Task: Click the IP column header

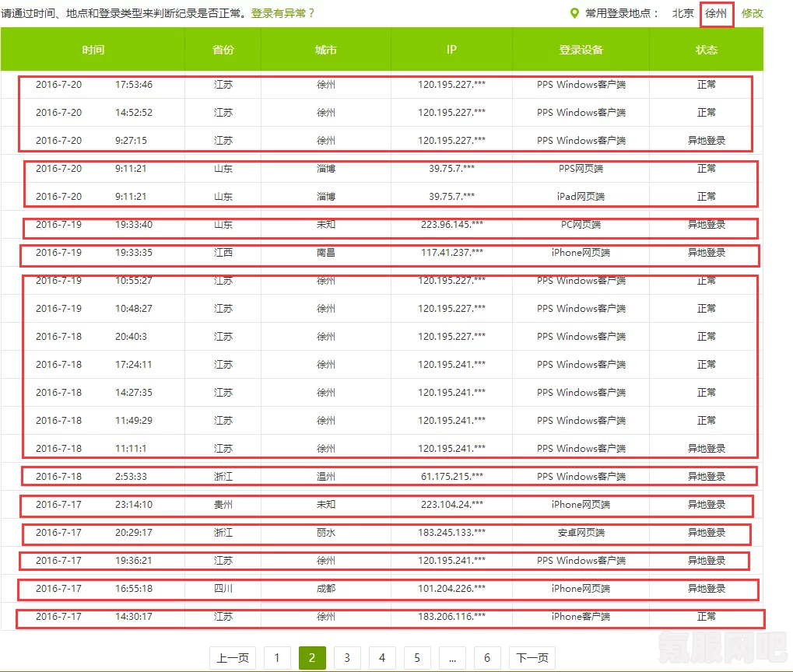Action: pos(451,50)
